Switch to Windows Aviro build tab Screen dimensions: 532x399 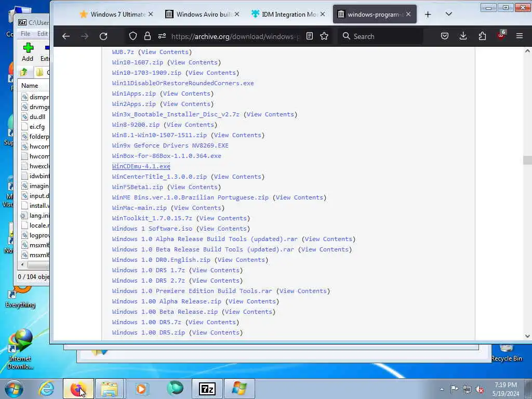(203, 14)
